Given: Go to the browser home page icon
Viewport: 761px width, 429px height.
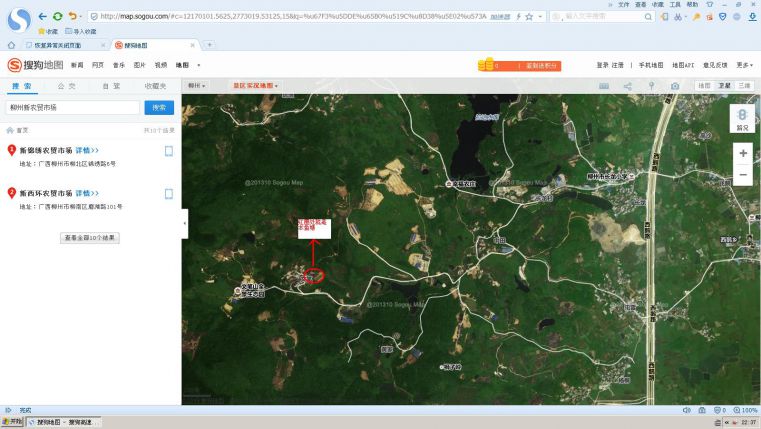Looking at the screenshot, I should [x=11, y=45].
